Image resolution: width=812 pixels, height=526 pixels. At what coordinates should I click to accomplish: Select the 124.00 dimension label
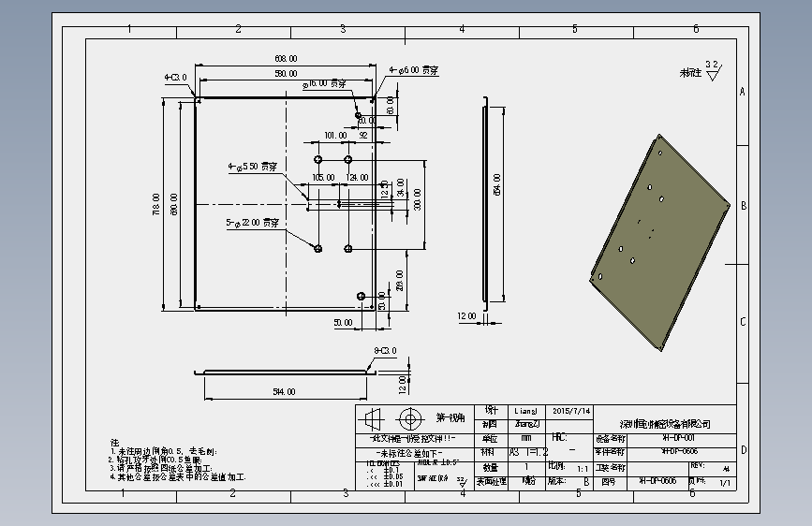point(358,178)
